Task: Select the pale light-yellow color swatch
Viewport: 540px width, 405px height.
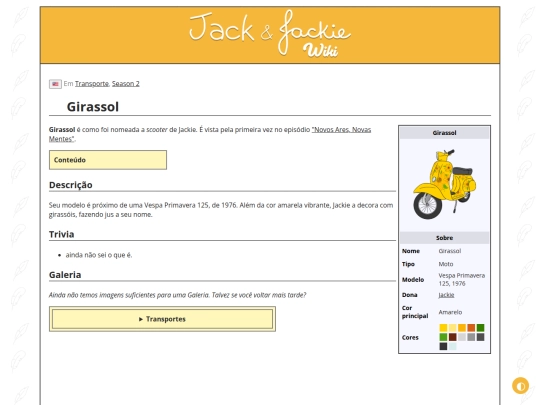Action: click(453, 328)
